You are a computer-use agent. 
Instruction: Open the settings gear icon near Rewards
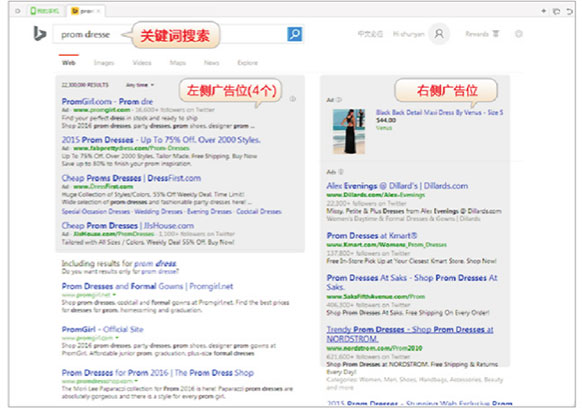point(519,34)
